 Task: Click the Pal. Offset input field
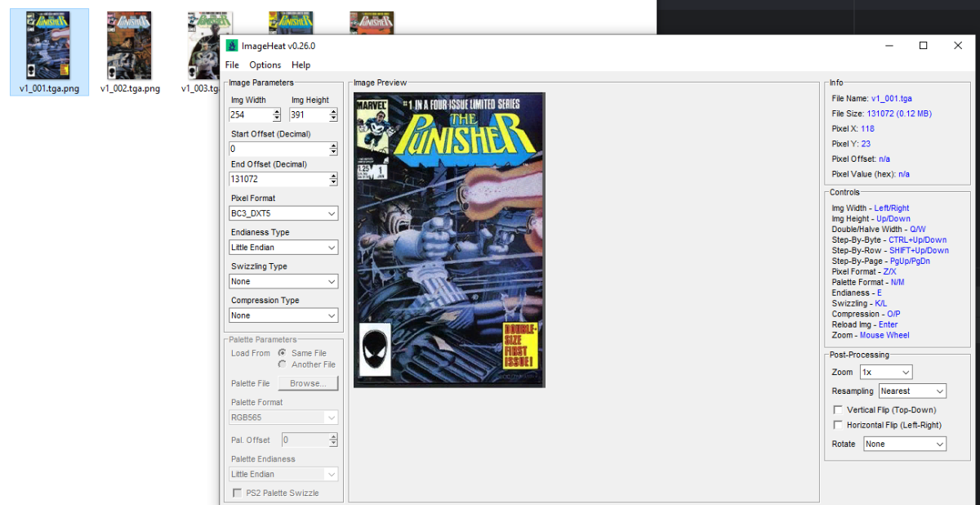pyautogui.click(x=305, y=440)
